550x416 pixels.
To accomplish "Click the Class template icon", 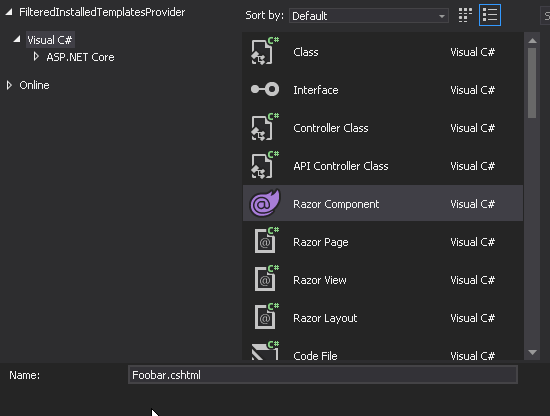I will pyautogui.click(x=265, y=51).
